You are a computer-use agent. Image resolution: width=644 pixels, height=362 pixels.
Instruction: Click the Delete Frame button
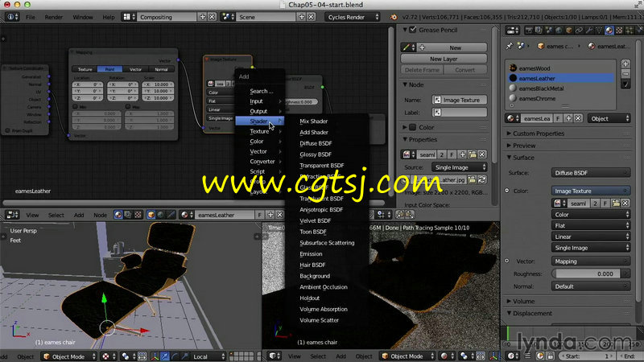[422, 70]
